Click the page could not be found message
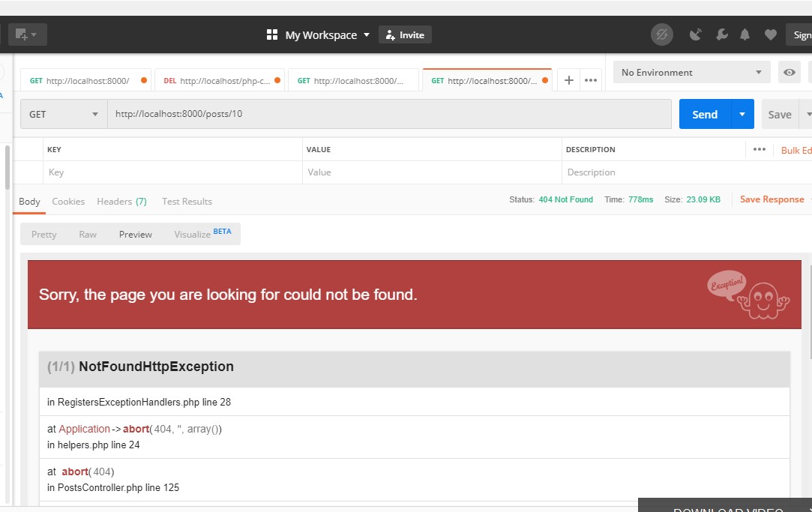The image size is (812, 512). coord(228,295)
